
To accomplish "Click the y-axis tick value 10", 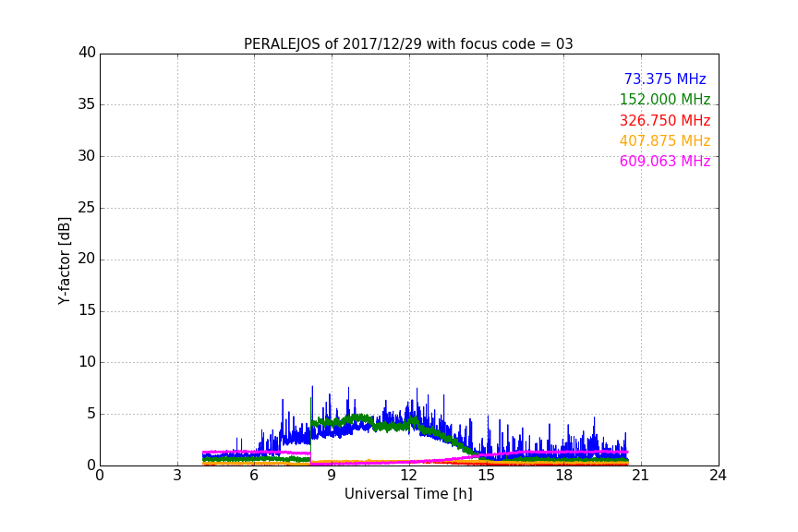I will pyautogui.click(x=87, y=362).
